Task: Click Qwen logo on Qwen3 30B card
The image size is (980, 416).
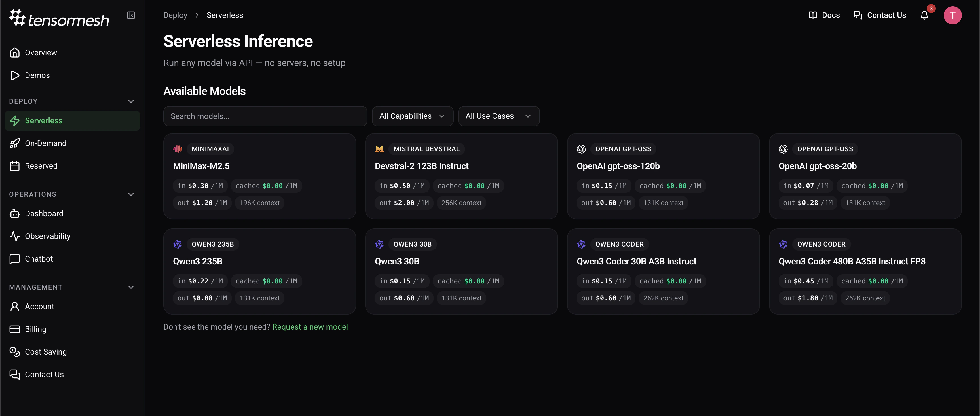Action: coord(379,244)
